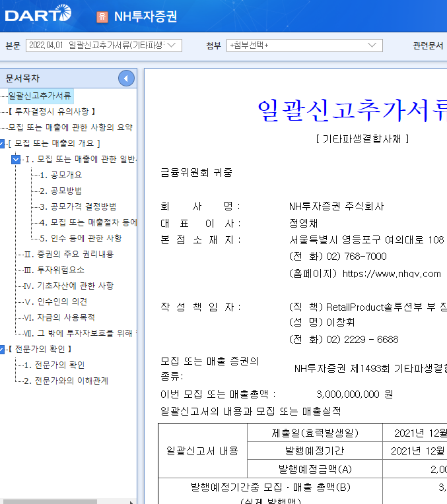Screen dimensions: 447x504
Task: Click the phone number '02) 768-7000'
Action: point(357,256)
